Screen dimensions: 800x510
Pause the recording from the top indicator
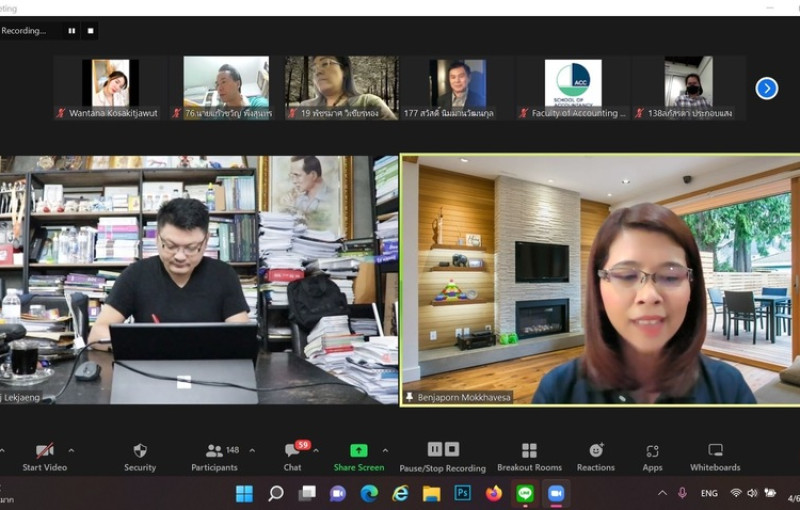click(x=71, y=31)
